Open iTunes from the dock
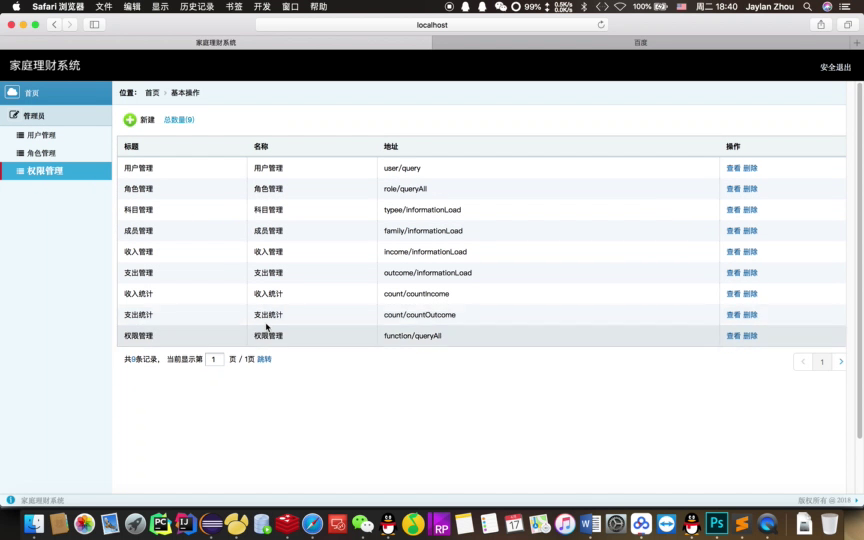Viewport: 864px width, 540px height. click(565, 524)
